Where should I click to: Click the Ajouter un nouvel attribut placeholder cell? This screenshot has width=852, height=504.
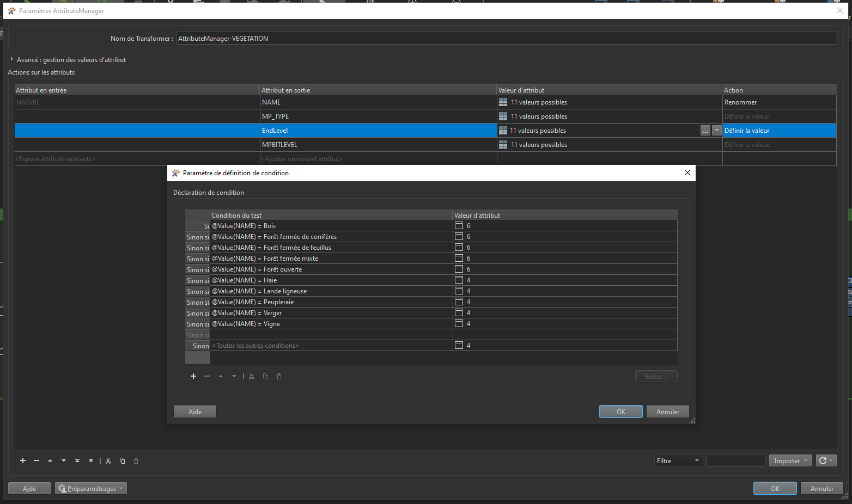tap(379, 159)
